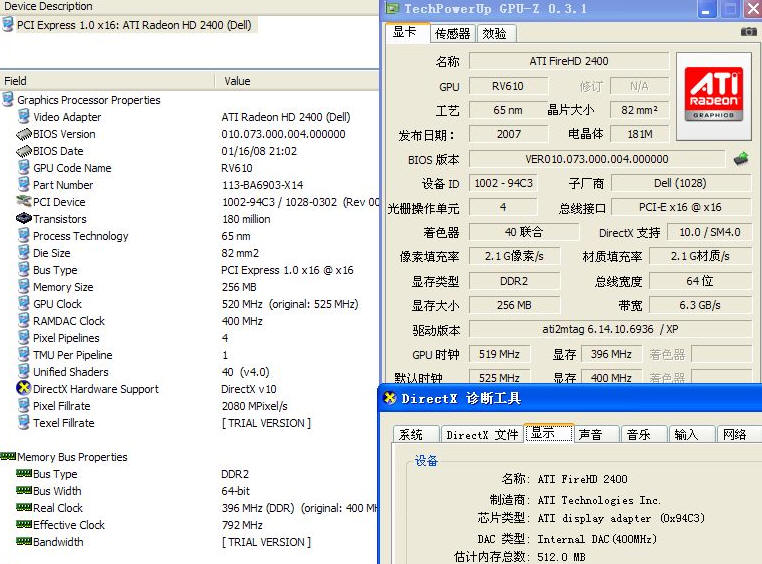The height and width of the screenshot is (564, 762).
Task: Click the BIOS 版本 field in GPU-Z
Action: pos(597,159)
